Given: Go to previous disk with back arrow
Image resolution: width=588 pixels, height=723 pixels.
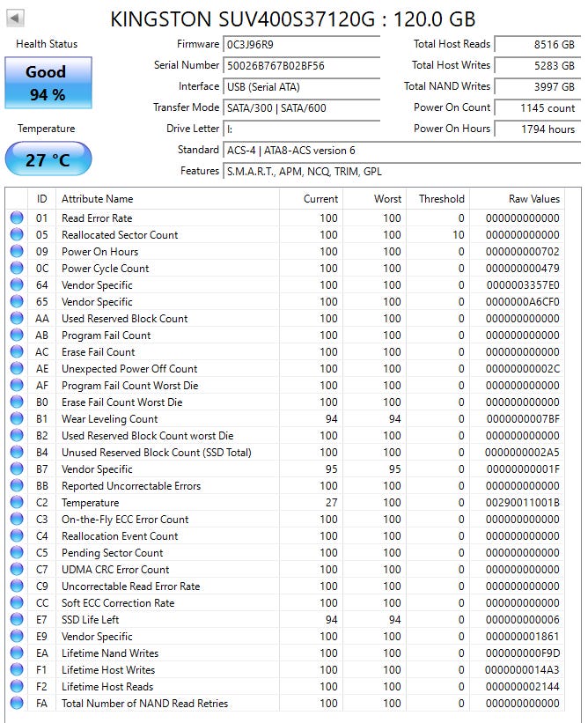Looking at the screenshot, I should click(15, 18).
